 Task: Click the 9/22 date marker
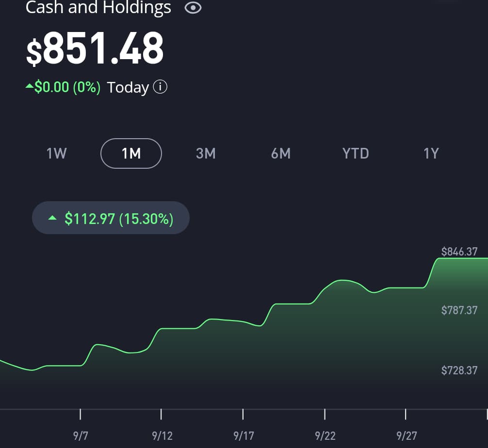[x=325, y=435]
